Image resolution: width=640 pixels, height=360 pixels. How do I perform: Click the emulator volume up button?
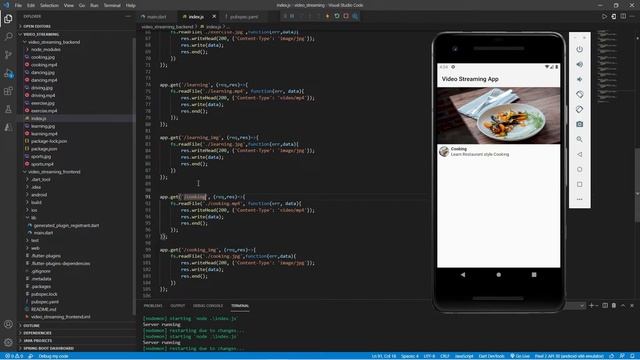(x=580, y=64)
